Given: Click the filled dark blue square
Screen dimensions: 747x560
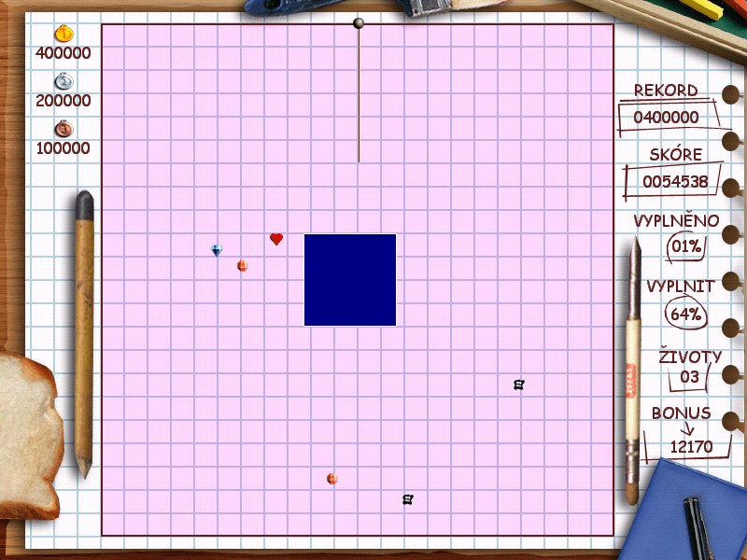Looking at the screenshot, I should (350, 280).
